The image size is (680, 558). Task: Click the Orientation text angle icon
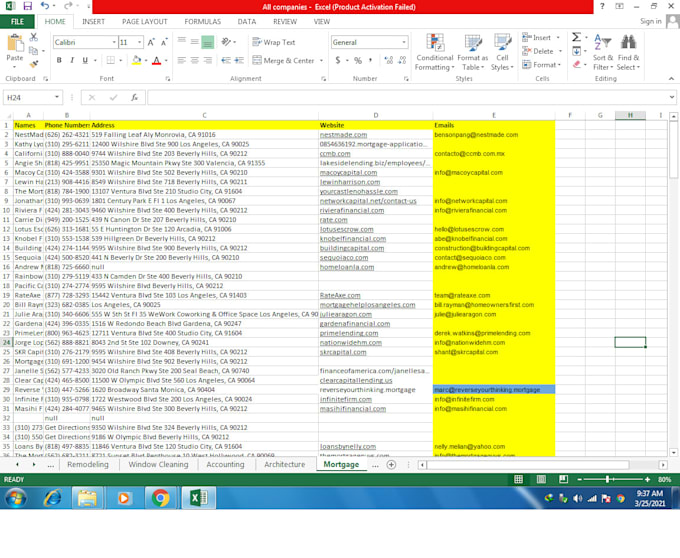pos(226,42)
